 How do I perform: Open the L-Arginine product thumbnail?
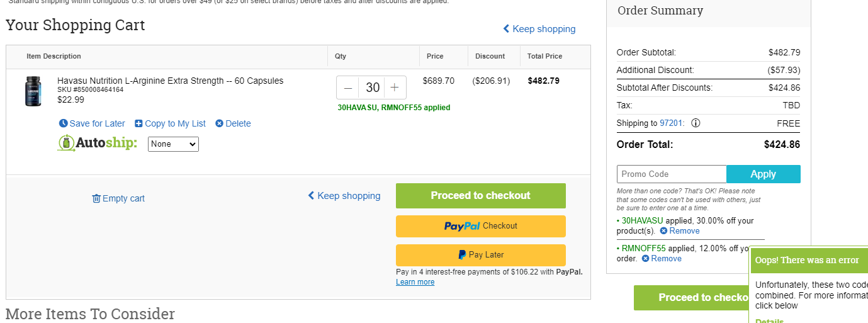pos(33,91)
